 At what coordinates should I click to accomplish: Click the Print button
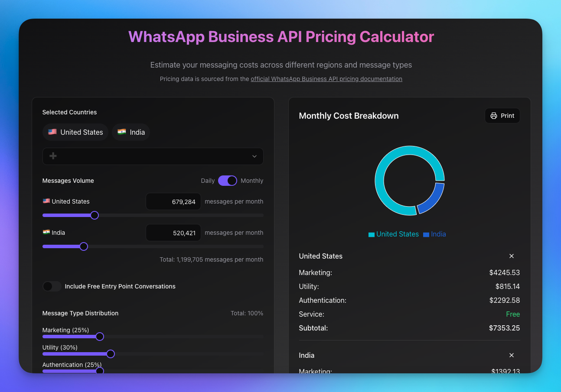pos(502,115)
